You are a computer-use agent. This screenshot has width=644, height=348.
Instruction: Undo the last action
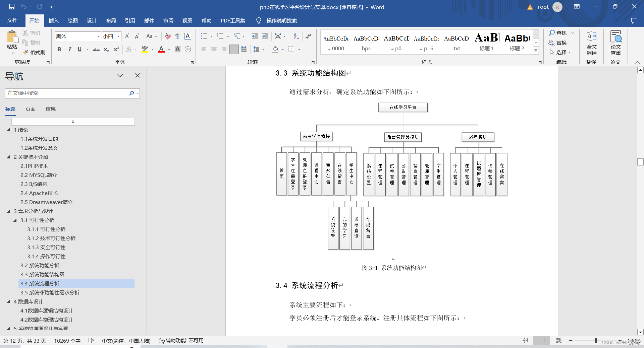click(23, 7)
